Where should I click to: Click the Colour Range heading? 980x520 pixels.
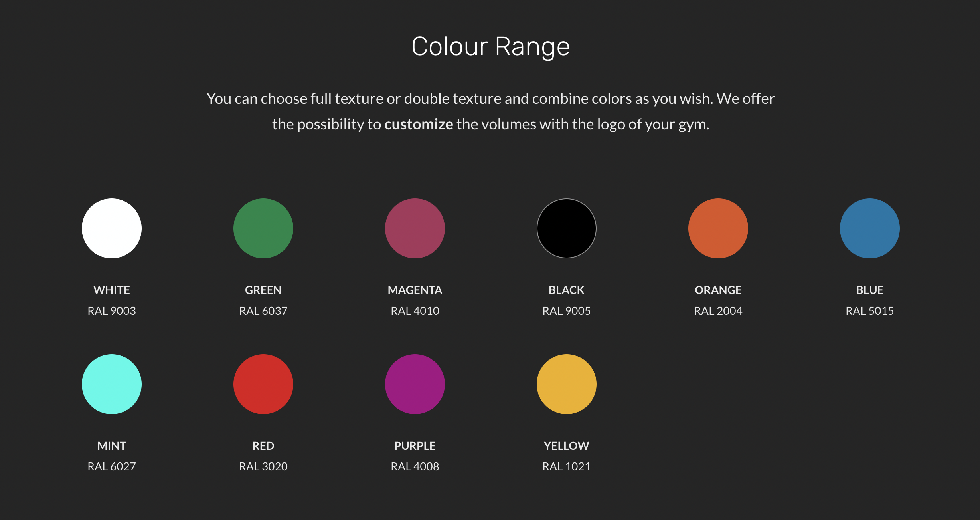[x=490, y=47]
